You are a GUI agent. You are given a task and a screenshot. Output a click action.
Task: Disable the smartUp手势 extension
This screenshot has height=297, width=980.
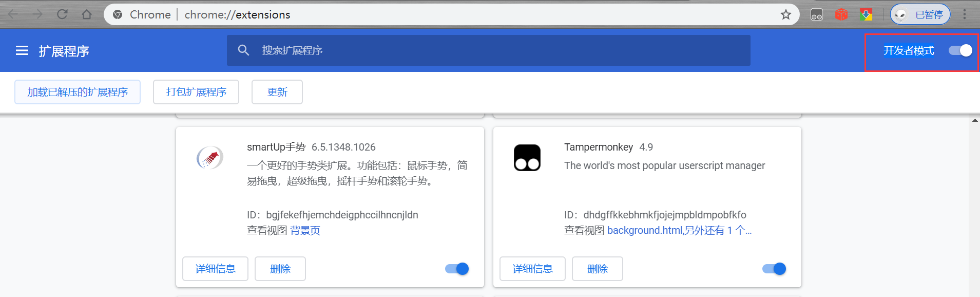457,269
